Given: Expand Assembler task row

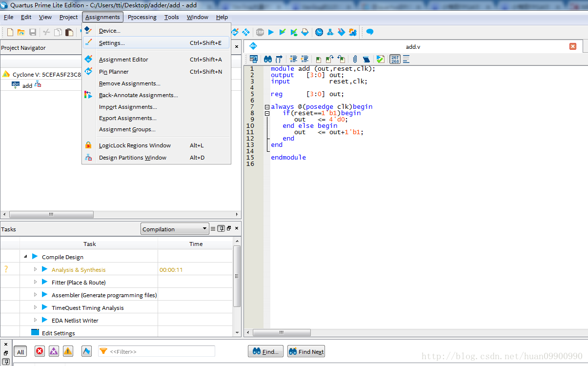Looking at the screenshot, I should coord(35,295).
